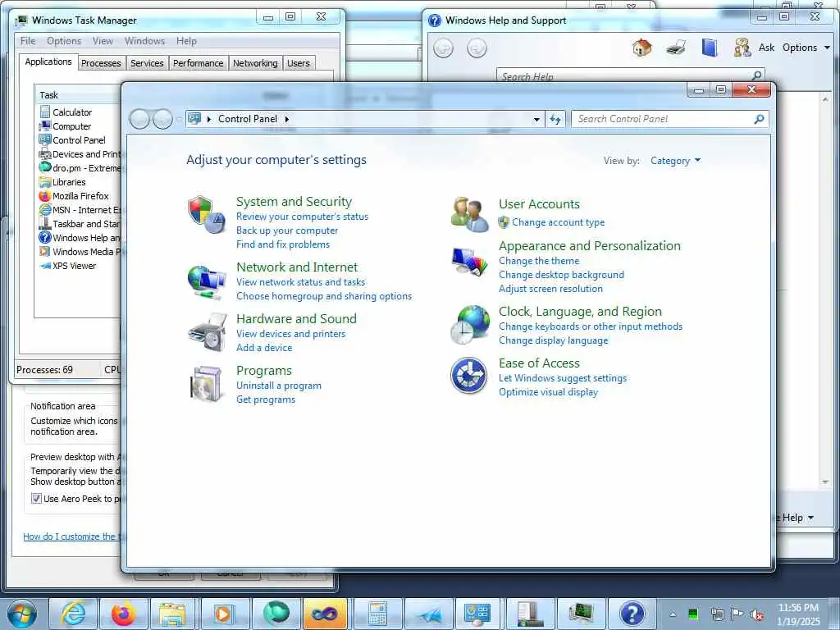Image resolution: width=840 pixels, height=630 pixels.
Task: Open Windows Media Player taskbar icon
Action: point(223,614)
